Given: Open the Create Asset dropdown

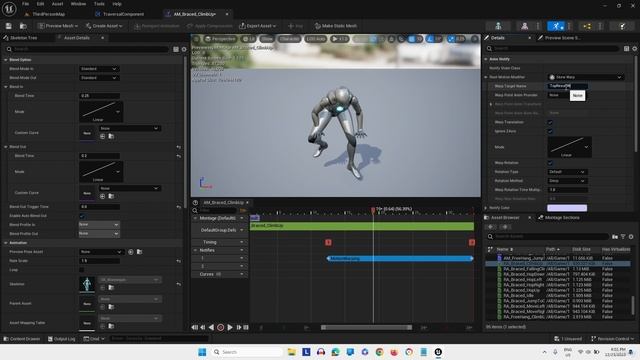Looking at the screenshot, I should click(104, 26).
